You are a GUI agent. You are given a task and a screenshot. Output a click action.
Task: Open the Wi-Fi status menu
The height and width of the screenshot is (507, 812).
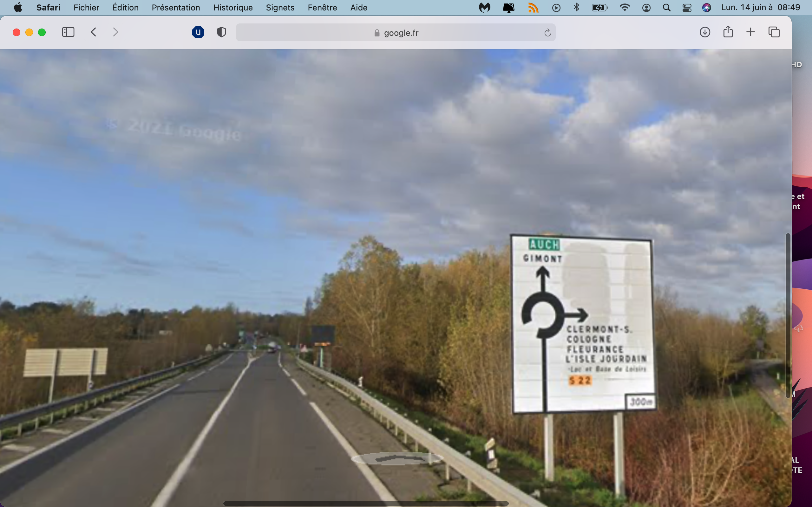pyautogui.click(x=624, y=7)
